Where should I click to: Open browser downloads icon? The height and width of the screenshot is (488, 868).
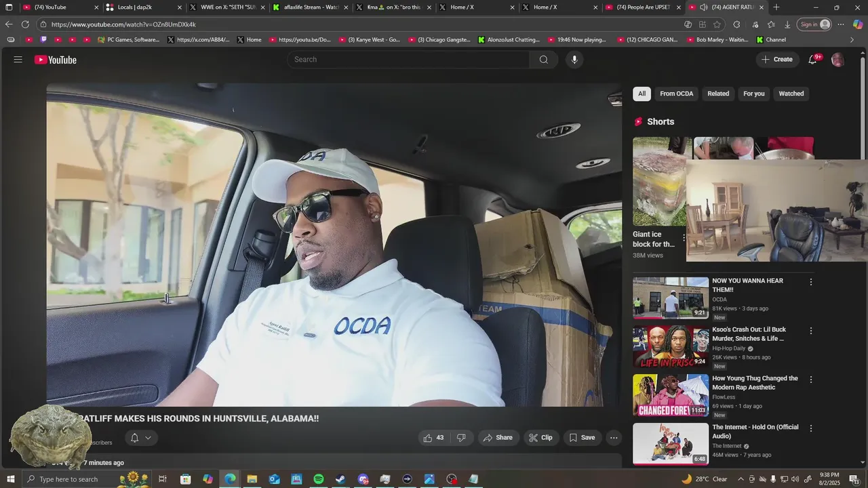787,24
